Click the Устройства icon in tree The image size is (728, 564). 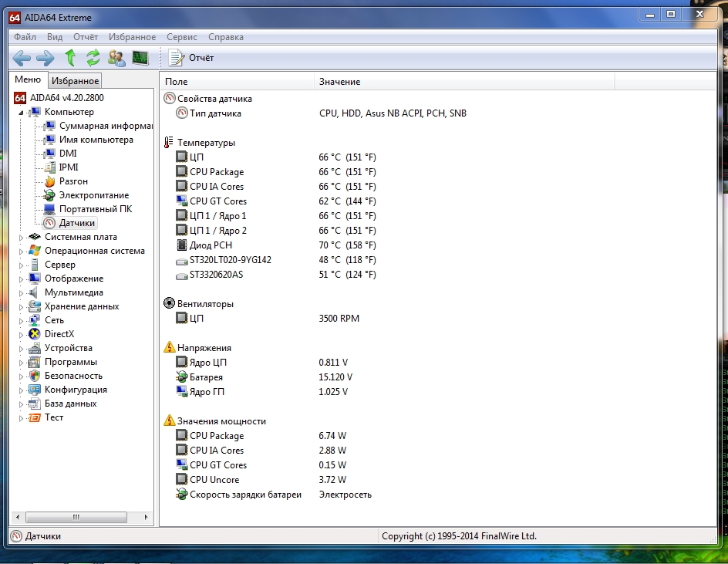tap(35, 348)
